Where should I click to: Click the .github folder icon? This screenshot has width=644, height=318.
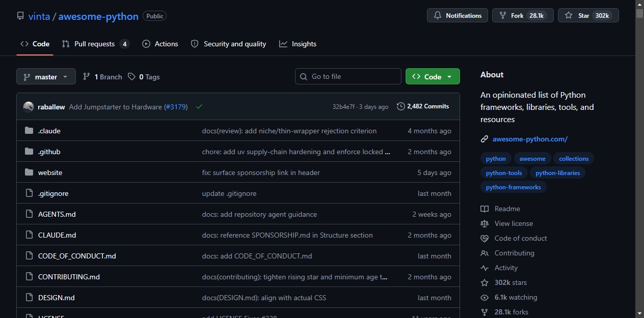(x=29, y=152)
